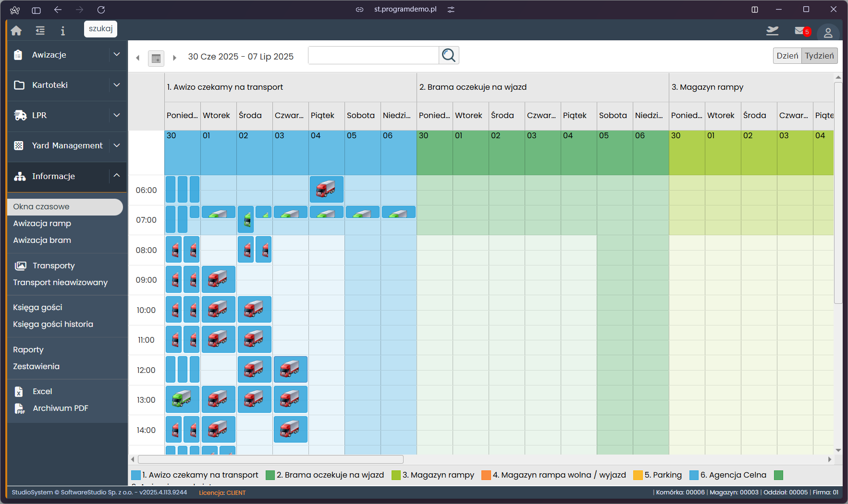Click the search text field beside date range

(x=373, y=55)
